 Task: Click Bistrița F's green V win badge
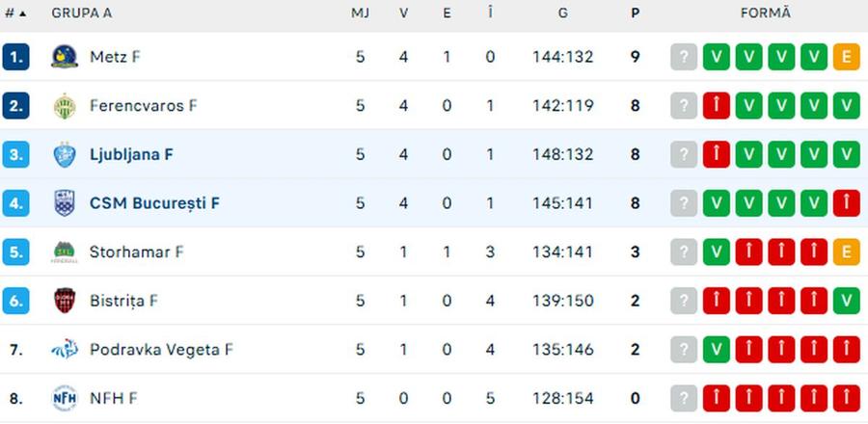coord(847,301)
